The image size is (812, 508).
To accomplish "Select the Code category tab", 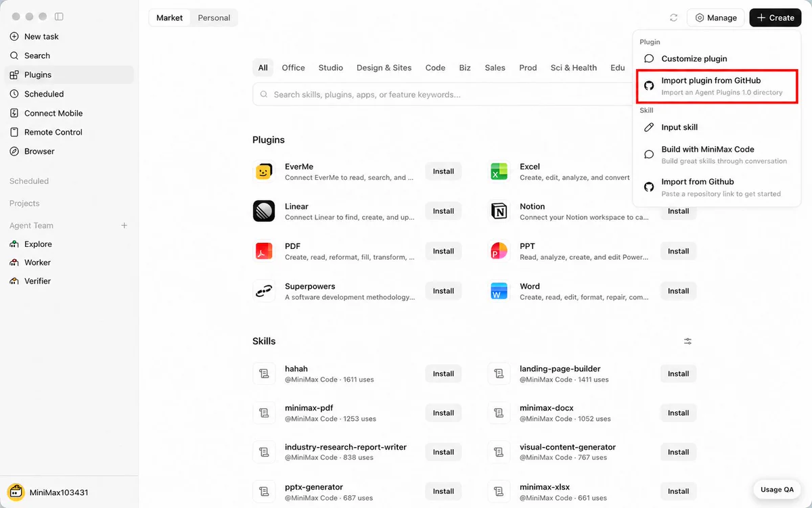I will [435, 68].
